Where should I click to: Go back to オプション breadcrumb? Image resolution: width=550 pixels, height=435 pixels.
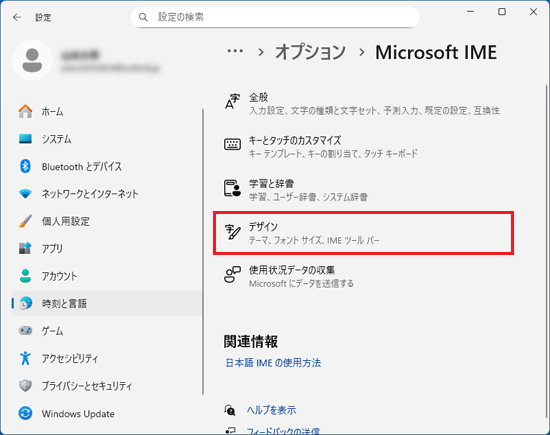tap(310, 52)
